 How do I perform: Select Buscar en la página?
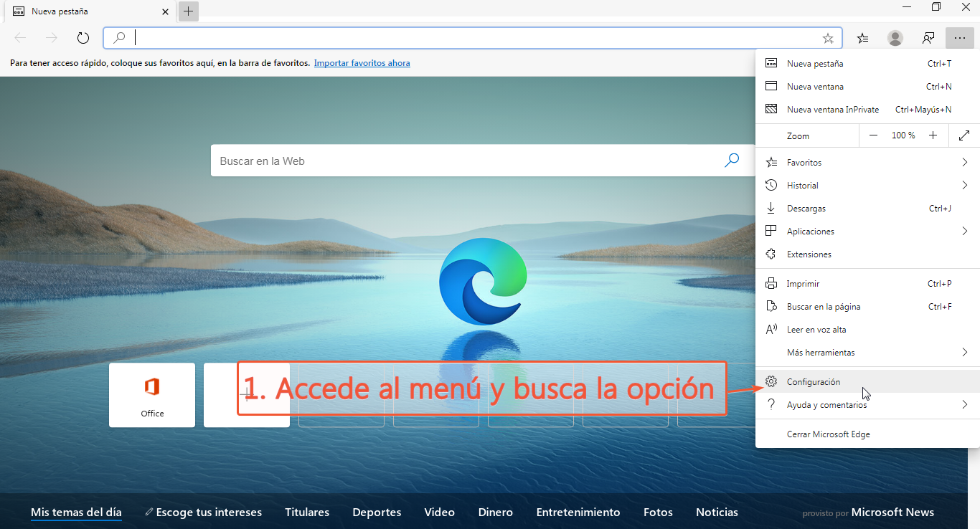tap(867, 307)
